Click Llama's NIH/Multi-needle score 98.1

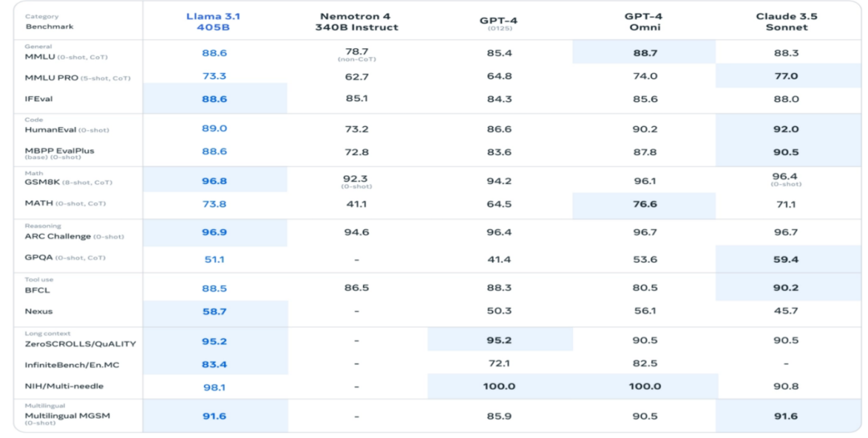click(215, 387)
